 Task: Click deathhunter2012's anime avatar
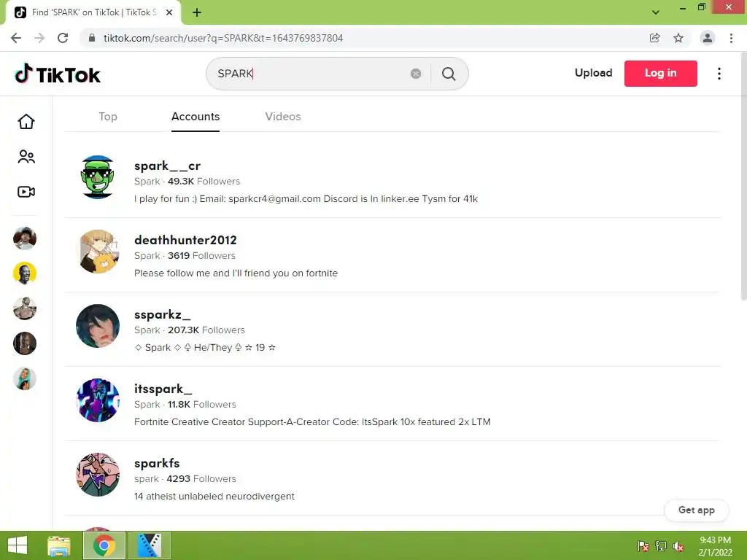click(x=98, y=252)
